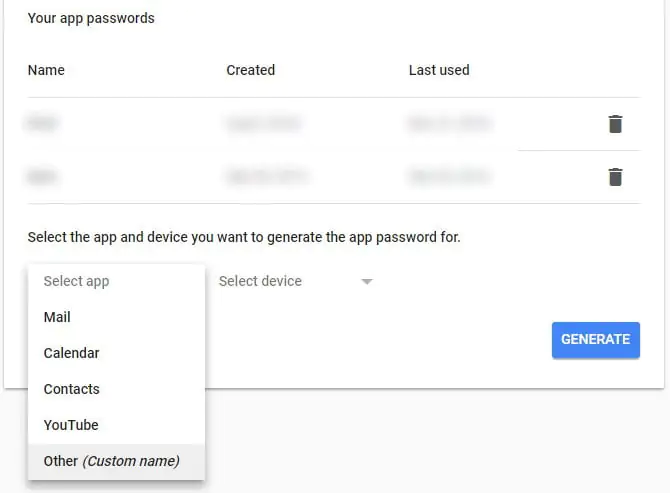Select Calendar in the app dropdown
The width and height of the screenshot is (670, 493).
pos(71,353)
